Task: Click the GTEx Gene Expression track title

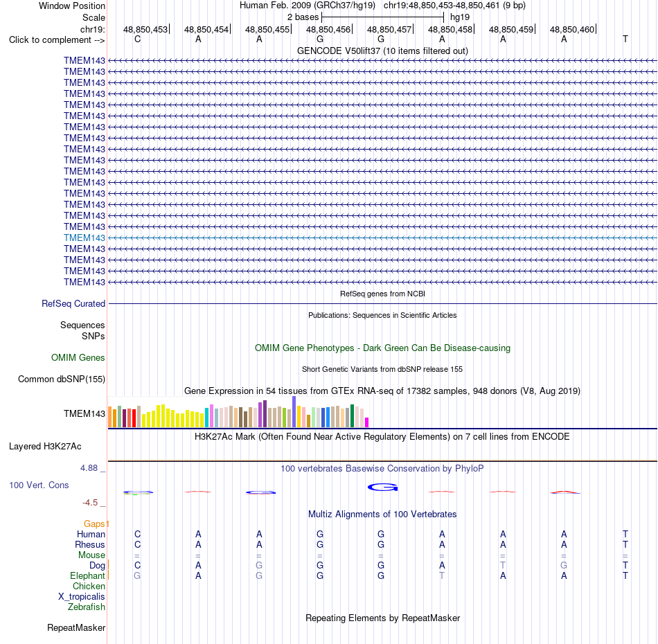Action: (382, 391)
